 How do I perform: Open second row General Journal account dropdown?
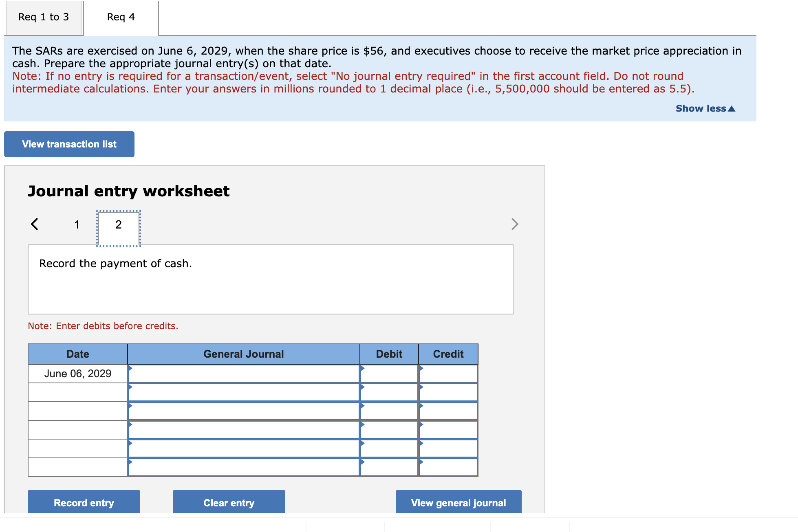click(243, 392)
